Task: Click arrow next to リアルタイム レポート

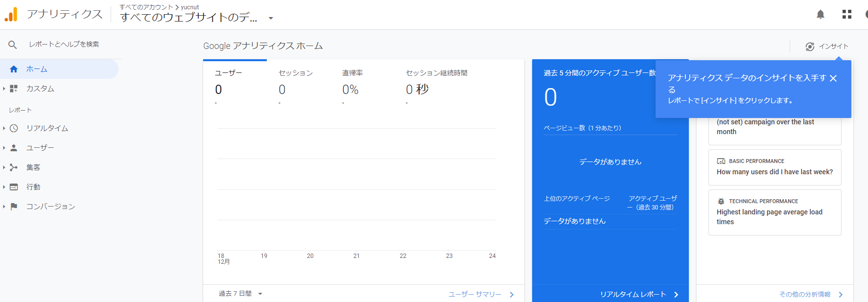Action: pyautogui.click(x=676, y=295)
